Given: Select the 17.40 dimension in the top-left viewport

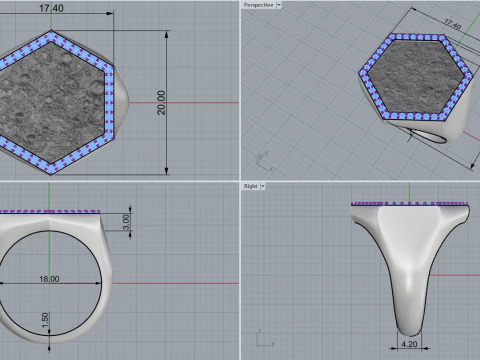Looking at the screenshot, I should [51, 8].
